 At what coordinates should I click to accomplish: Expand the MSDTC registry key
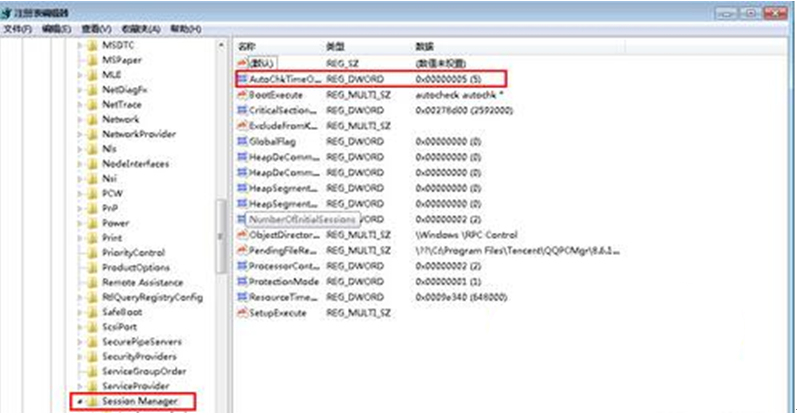pyautogui.click(x=80, y=45)
